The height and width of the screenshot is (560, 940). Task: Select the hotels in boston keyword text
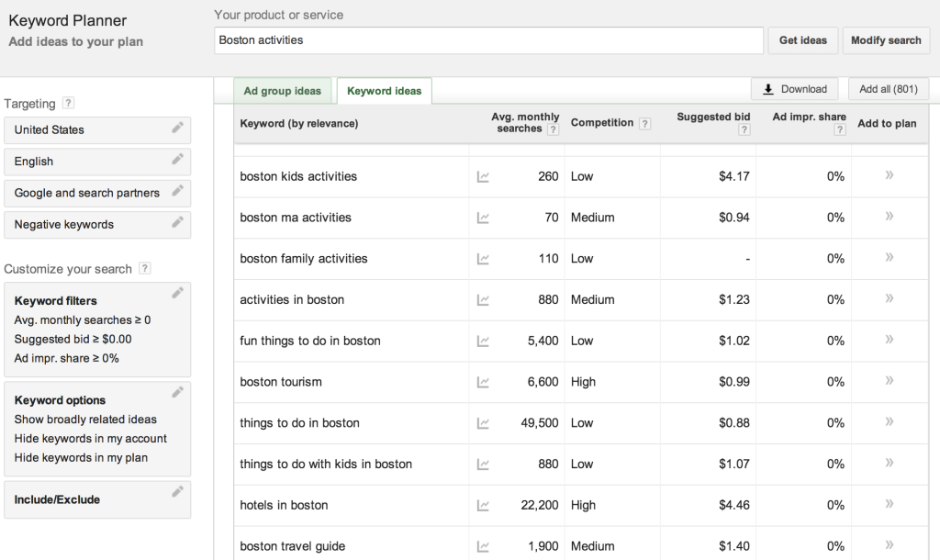tap(284, 505)
